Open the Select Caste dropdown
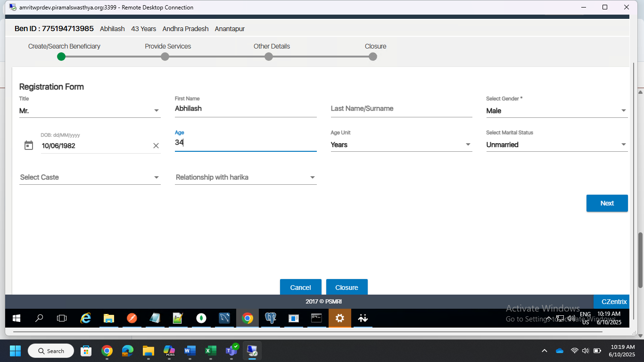 (90, 177)
